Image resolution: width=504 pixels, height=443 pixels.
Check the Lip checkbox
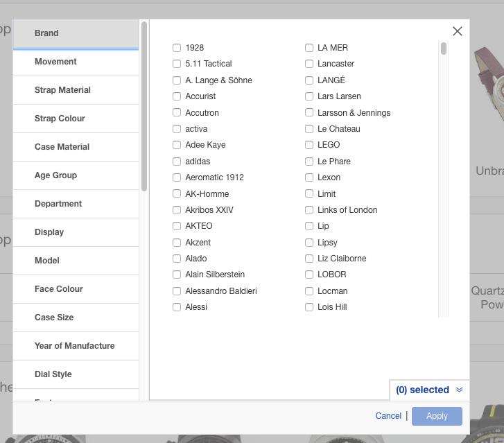309,226
